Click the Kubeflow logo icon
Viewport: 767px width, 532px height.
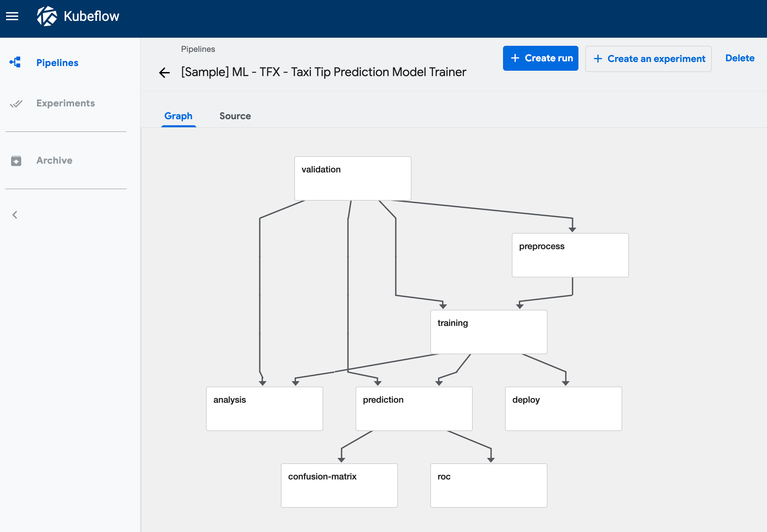point(46,16)
